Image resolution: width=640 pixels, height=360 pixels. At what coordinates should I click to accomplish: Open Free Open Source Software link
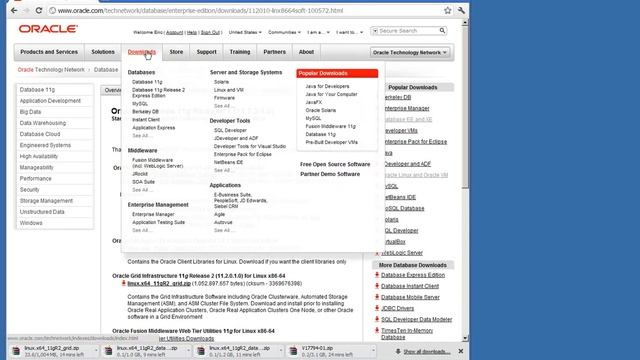click(335, 164)
